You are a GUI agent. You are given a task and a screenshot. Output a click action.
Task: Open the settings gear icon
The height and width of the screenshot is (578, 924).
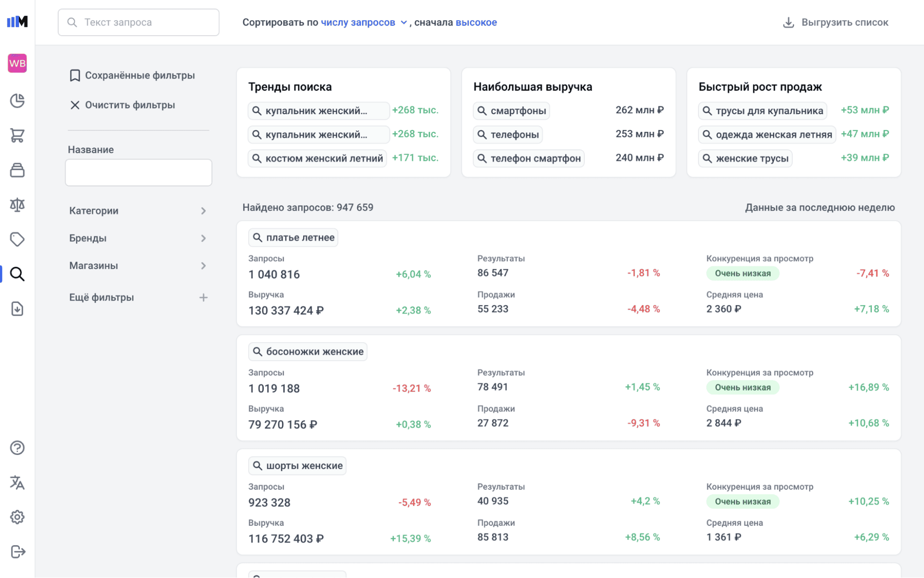(17, 517)
